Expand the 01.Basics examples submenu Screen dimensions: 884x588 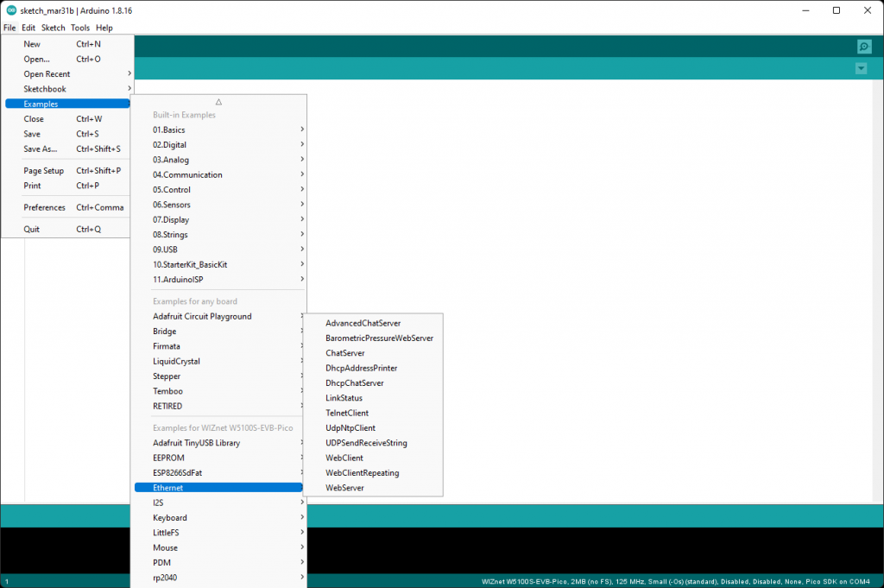pyautogui.click(x=218, y=130)
